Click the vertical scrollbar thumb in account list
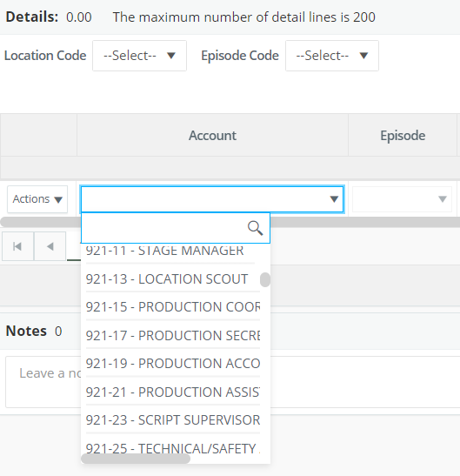The height and width of the screenshot is (476, 460). pyautogui.click(x=265, y=279)
